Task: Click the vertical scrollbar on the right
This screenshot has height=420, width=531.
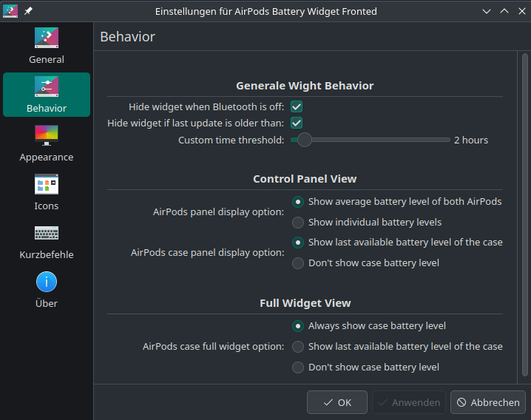Action: [x=525, y=214]
